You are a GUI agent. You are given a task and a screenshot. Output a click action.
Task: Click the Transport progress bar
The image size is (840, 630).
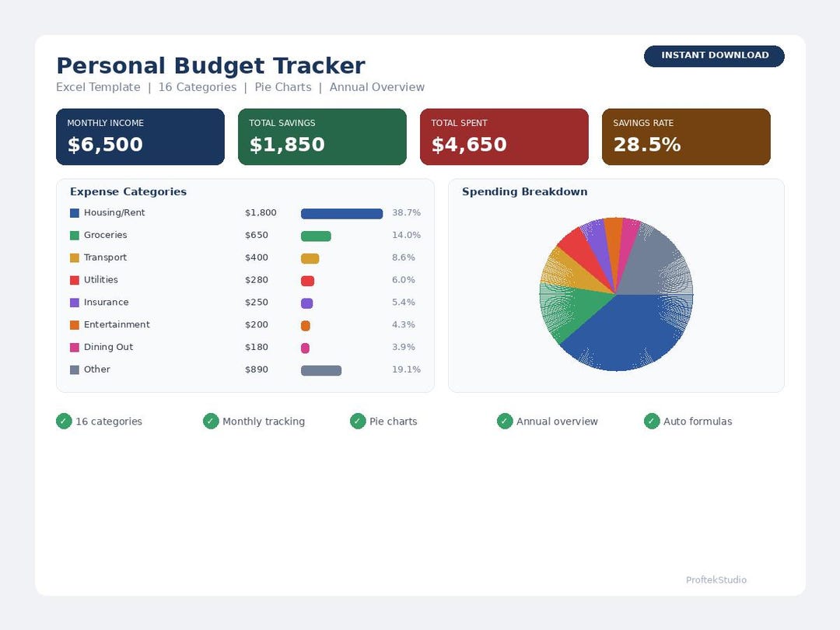[310, 259]
